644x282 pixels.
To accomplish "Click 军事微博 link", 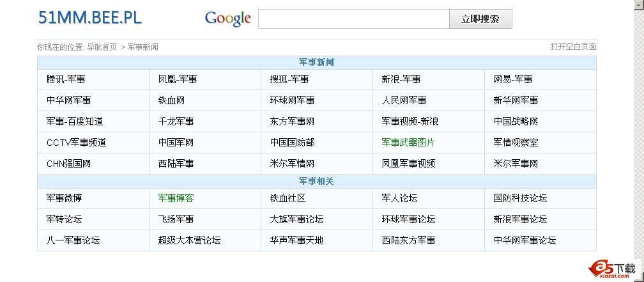I will 64,198.
